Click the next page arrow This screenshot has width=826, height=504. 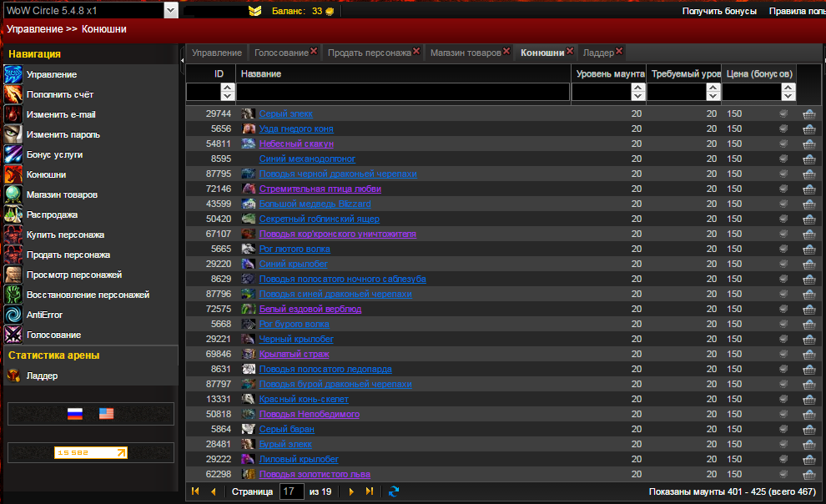(x=351, y=491)
